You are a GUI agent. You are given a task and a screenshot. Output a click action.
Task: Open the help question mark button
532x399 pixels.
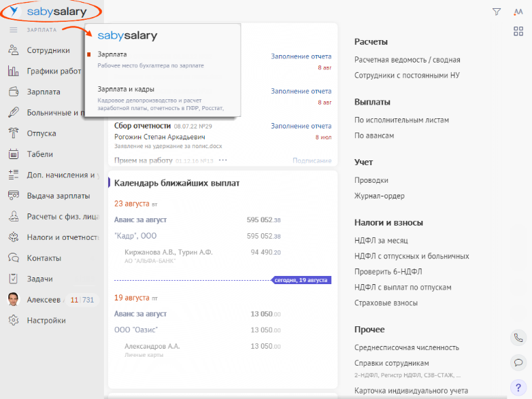coord(518,387)
